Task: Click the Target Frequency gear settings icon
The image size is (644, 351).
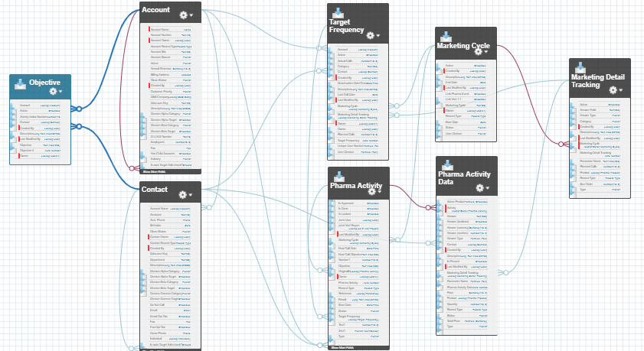Action: click(371, 35)
